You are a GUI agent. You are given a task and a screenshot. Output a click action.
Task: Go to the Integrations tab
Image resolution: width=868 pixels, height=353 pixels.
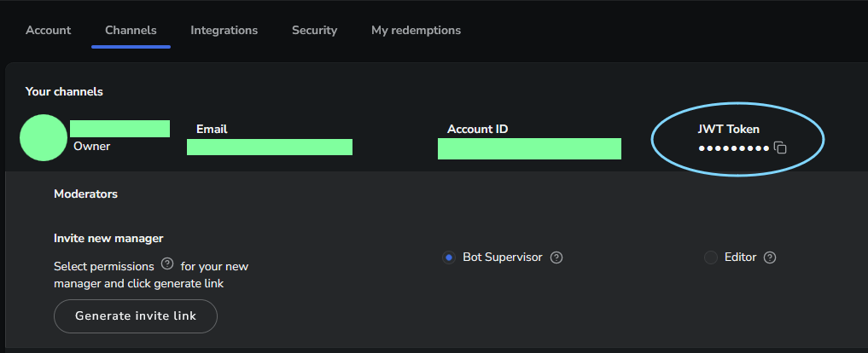point(224,31)
